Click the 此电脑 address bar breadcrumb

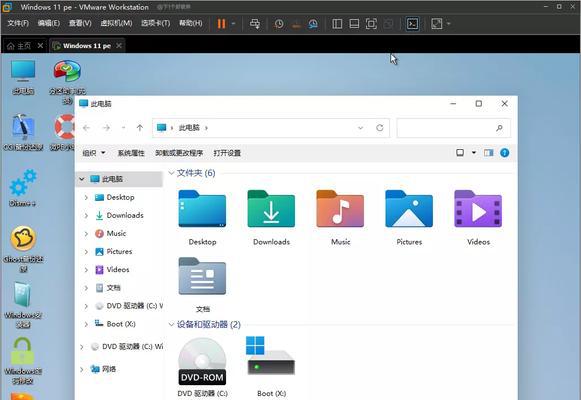189,128
